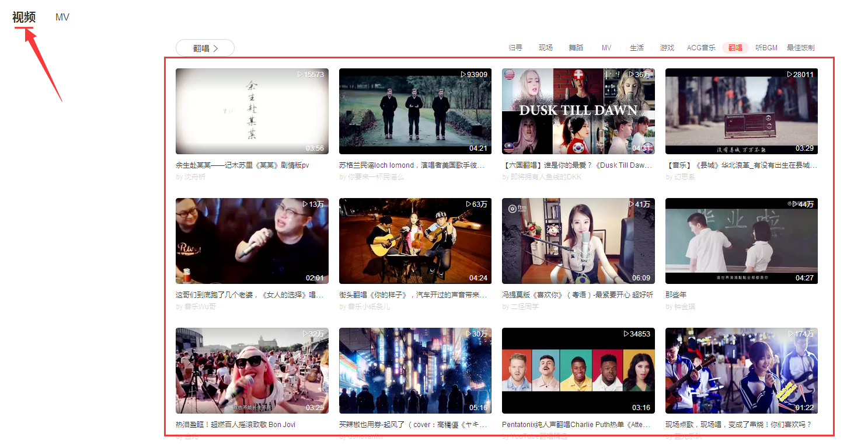Select the 舞蹈 category filter

pyautogui.click(x=576, y=48)
